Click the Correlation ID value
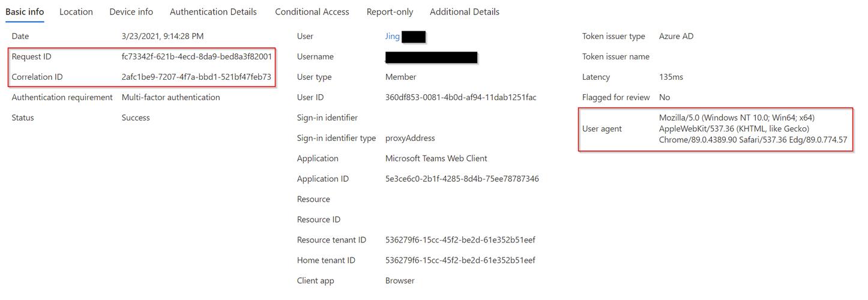The width and height of the screenshot is (868, 300). [196, 77]
